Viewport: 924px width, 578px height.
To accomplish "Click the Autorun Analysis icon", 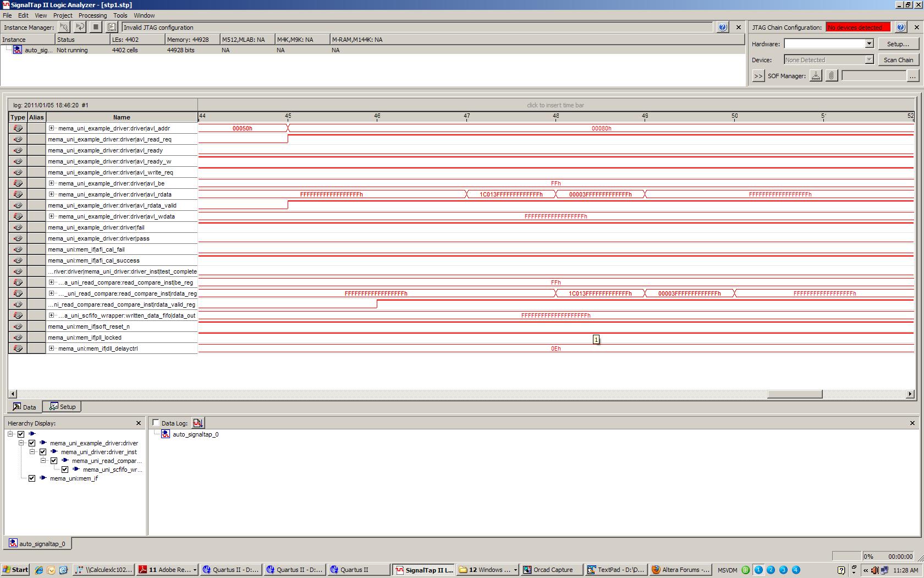I will 80,27.
